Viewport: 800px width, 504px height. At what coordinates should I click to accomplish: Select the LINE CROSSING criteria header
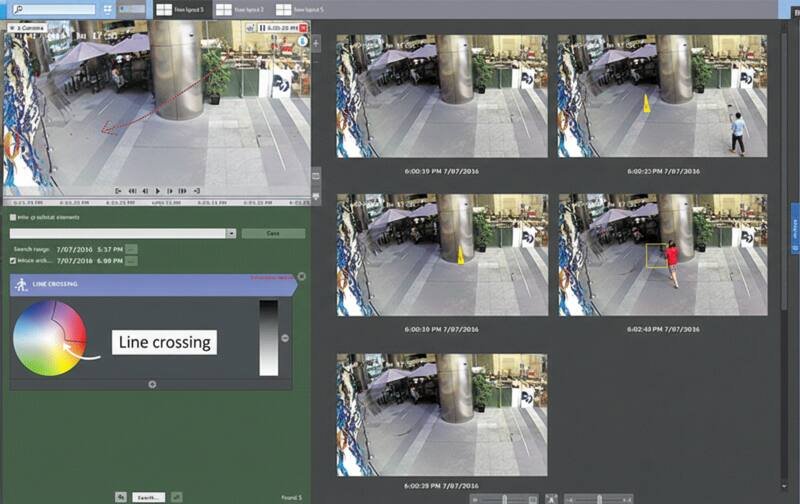pos(153,285)
